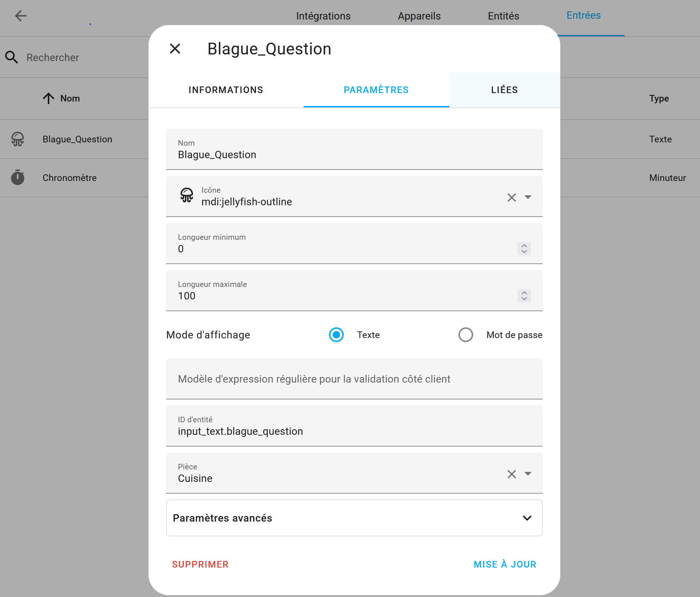Screen dimensions: 700x597
Task: Click jellyfish preview in Icône field
Action: tap(187, 195)
